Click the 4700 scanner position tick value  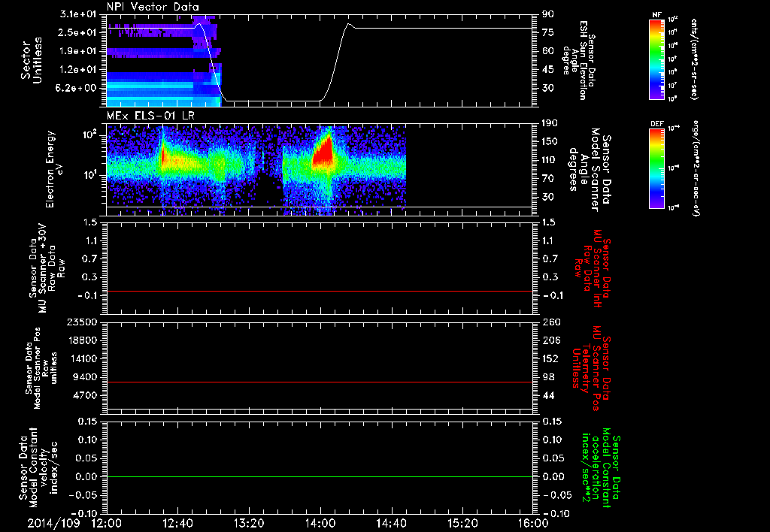[x=86, y=395]
